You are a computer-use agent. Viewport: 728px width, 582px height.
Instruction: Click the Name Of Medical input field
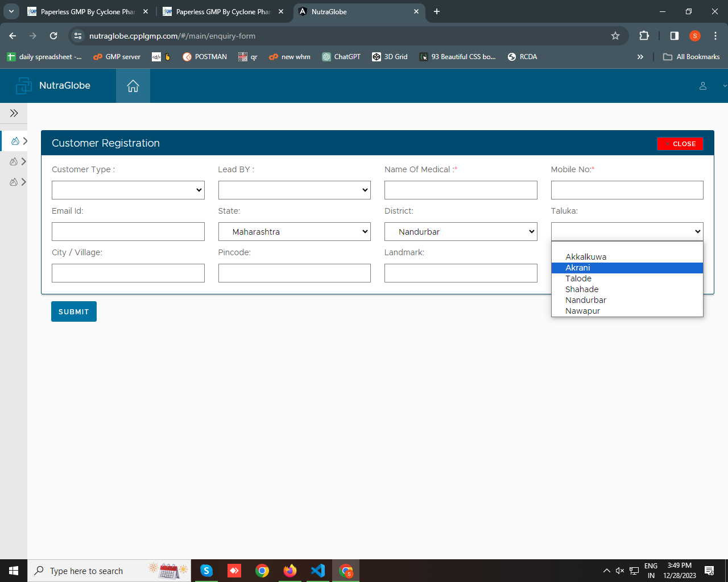click(460, 190)
